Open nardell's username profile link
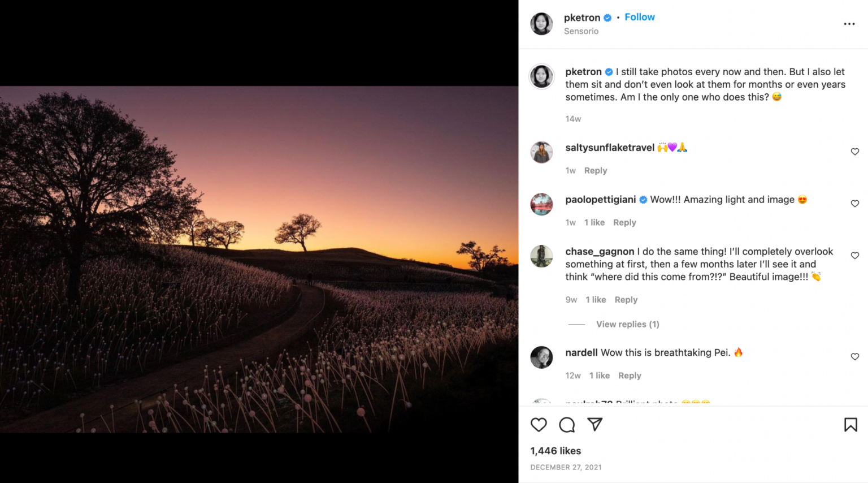 pos(581,352)
